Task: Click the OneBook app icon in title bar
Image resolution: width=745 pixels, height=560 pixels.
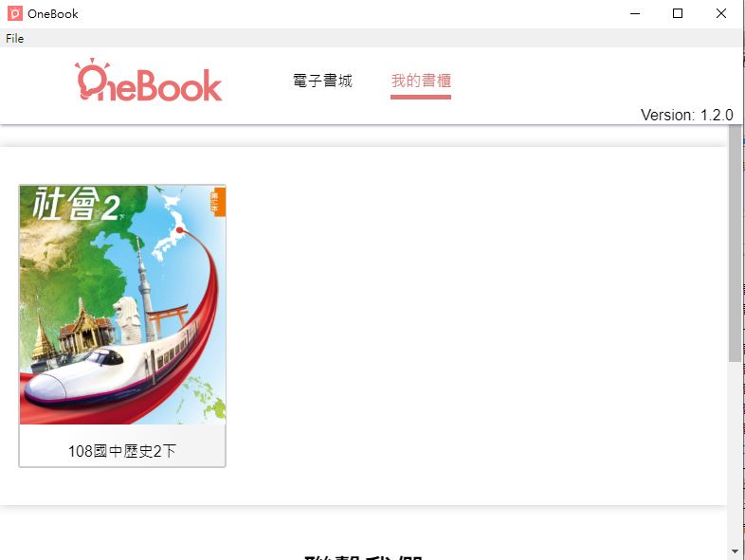Action: [15, 13]
